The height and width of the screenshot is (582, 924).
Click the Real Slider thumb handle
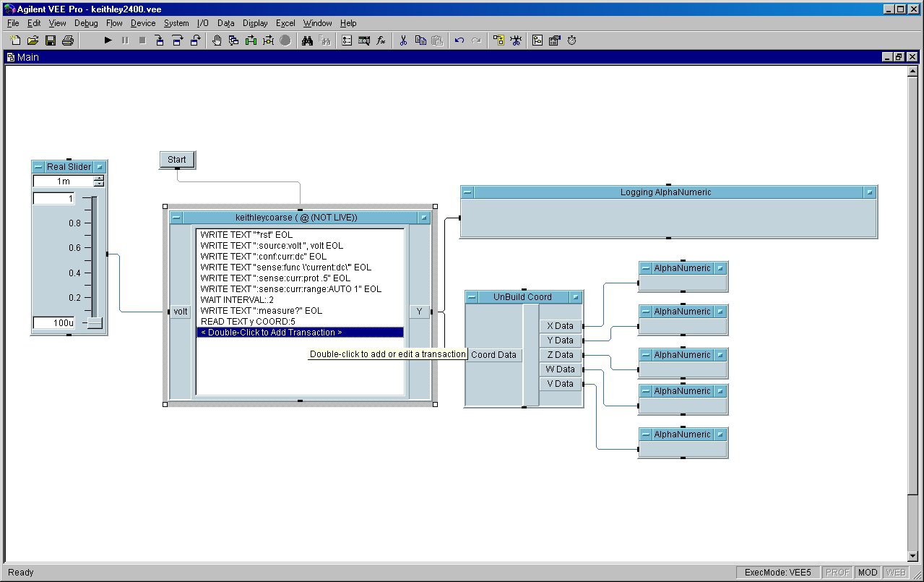(x=94, y=323)
